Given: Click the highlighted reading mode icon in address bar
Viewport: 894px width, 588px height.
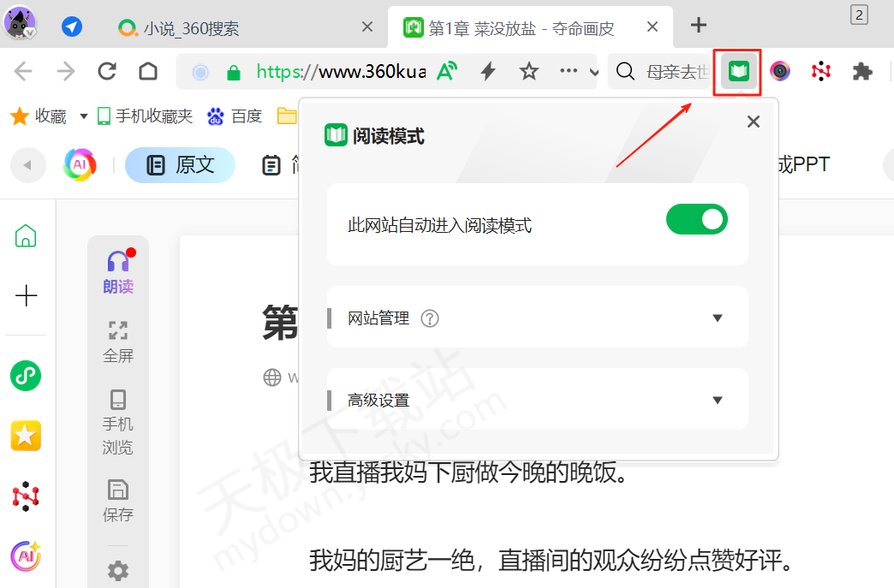Looking at the screenshot, I should [x=737, y=72].
